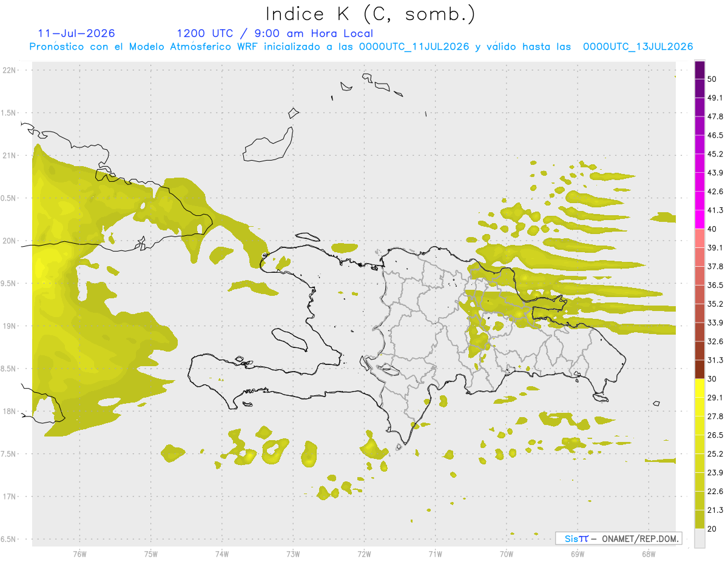Click colorbar value "26.5"

(x=715, y=435)
